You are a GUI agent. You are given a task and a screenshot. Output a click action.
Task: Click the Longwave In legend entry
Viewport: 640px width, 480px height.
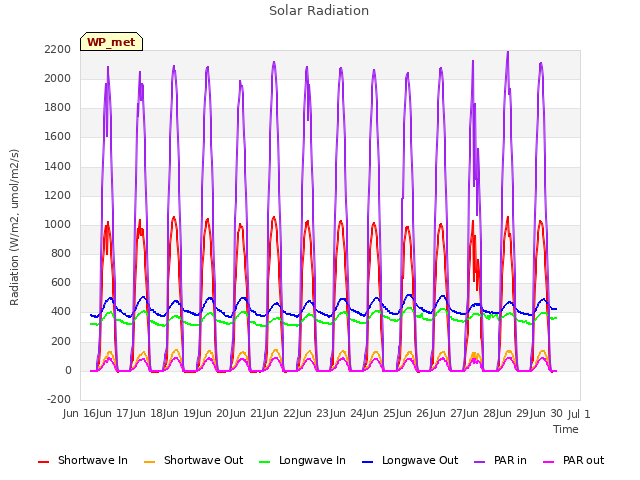(x=302, y=460)
